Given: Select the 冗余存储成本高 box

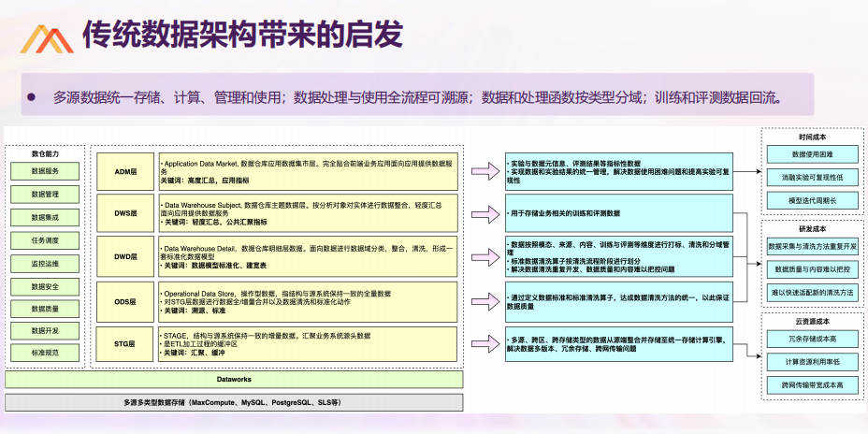Looking at the screenshot, I should click(813, 339).
